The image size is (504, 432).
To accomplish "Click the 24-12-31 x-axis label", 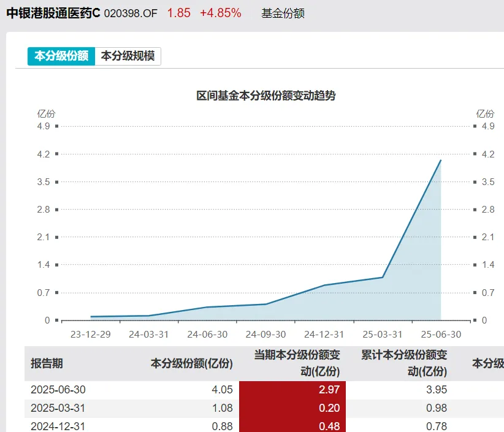I will pos(324,335).
